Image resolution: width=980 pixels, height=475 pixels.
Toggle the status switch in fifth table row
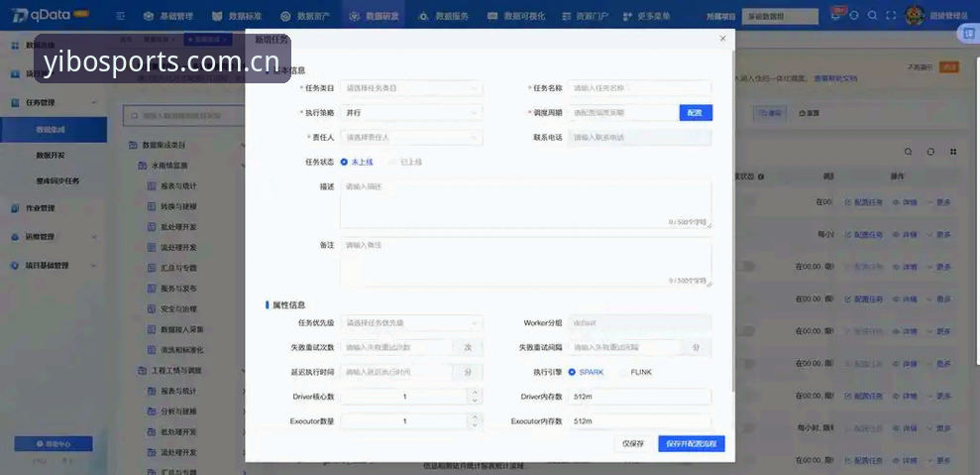coord(745,331)
